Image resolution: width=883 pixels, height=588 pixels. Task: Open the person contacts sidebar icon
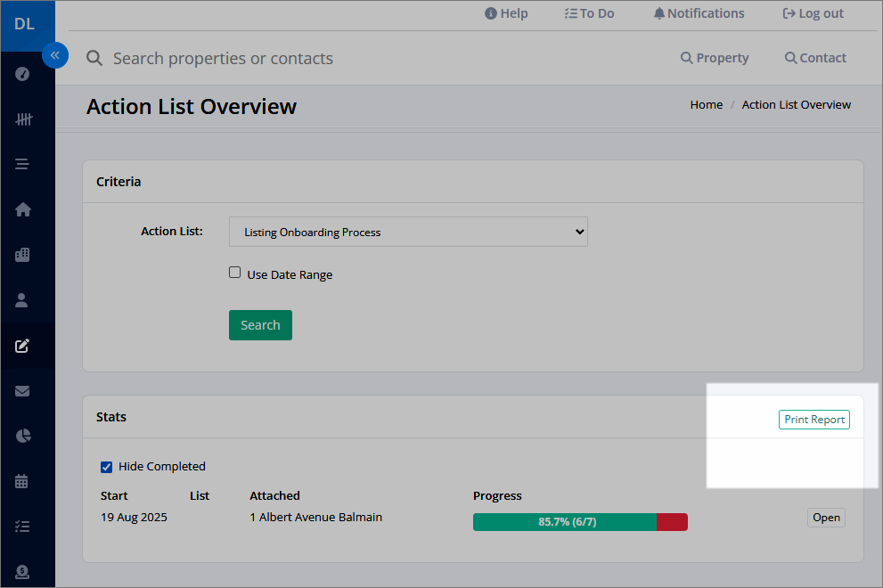click(x=21, y=300)
